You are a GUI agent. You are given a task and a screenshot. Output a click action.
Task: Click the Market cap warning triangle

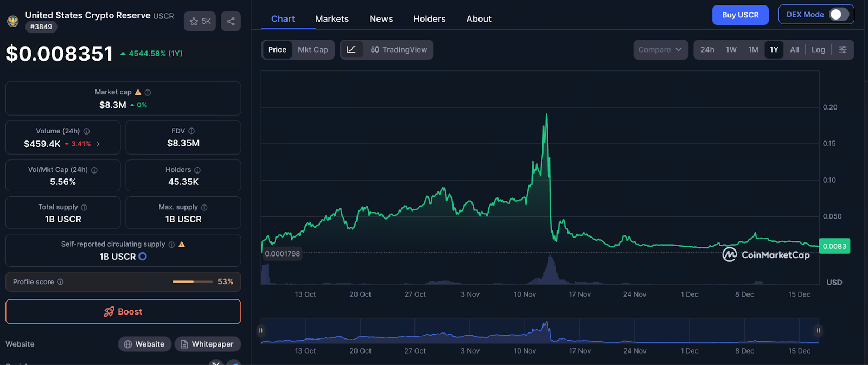[138, 92]
